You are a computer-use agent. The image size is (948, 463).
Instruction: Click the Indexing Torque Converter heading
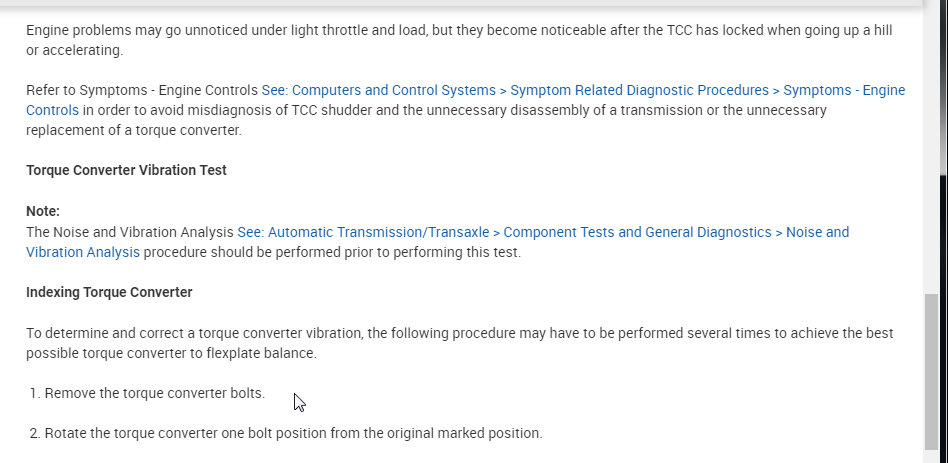tap(109, 292)
